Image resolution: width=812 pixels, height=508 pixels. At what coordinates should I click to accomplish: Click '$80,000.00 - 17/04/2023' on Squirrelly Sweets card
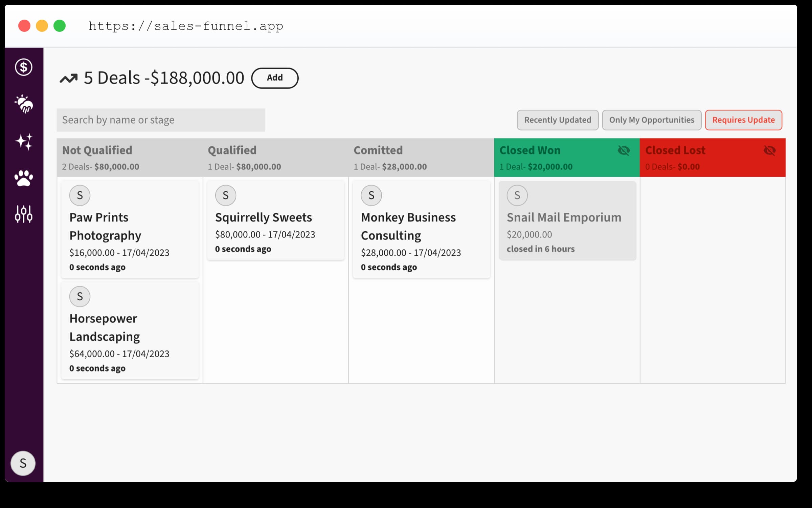(265, 234)
